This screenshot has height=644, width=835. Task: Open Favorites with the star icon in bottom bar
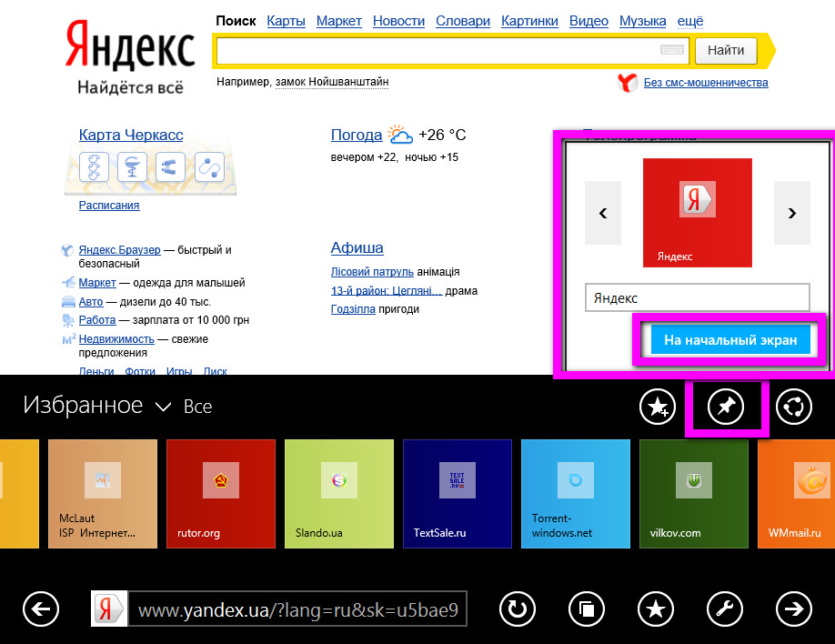[656, 609]
